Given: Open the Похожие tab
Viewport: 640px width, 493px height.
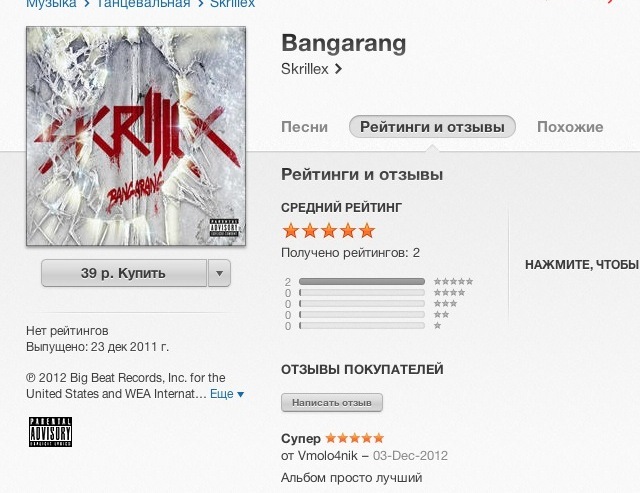Looking at the screenshot, I should (570, 127).
